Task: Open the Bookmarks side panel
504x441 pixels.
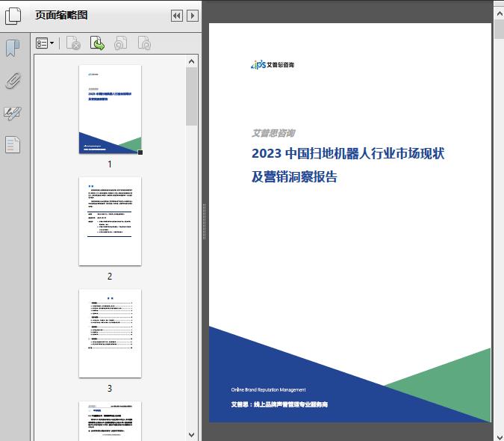Action: coord(13,49)
